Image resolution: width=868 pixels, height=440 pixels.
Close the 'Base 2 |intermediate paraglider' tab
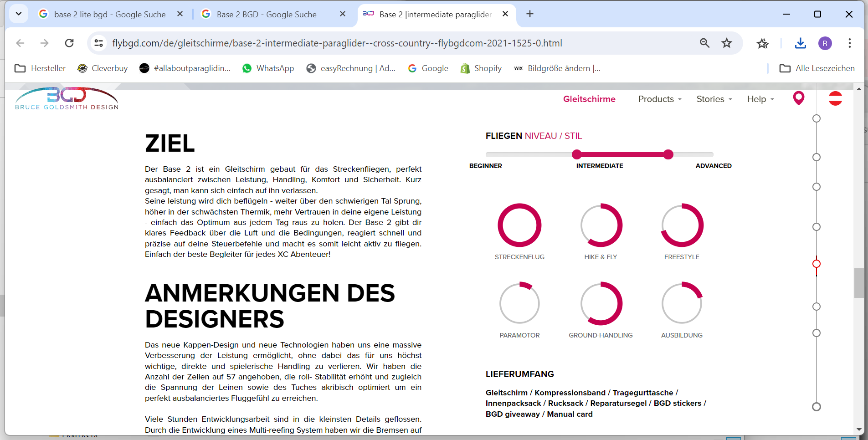pyautogui.click(x=505, y=14)
